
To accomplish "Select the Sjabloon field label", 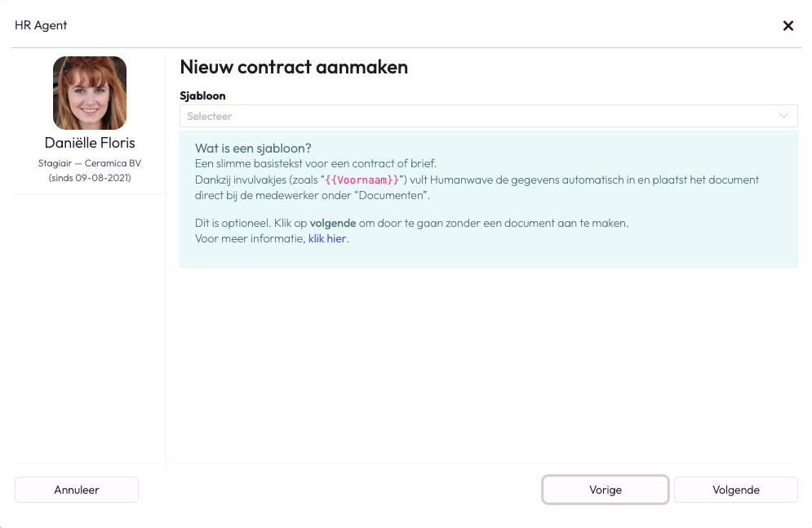I will pos(202,95).
